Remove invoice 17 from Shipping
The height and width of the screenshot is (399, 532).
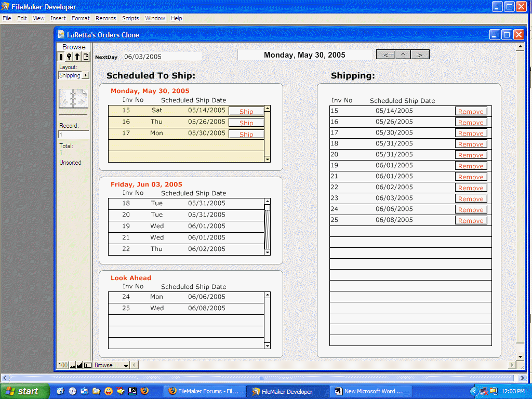[x=471, y=133]
